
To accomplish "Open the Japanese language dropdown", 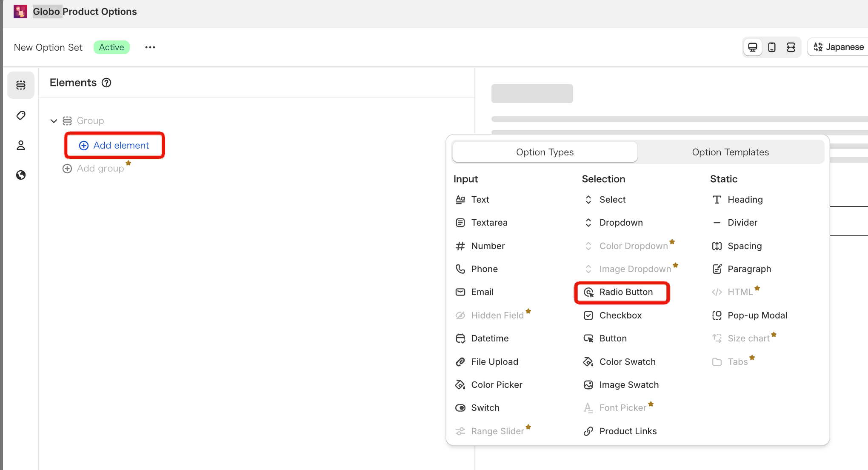I will (x=839, y=47).
